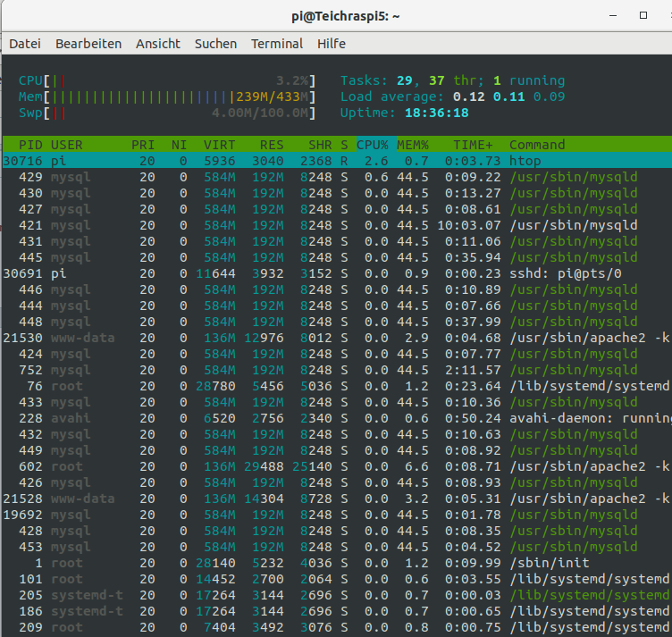Select systemd-t process with PID 205
Screen dimensions: 672x637
click(x=337, y=595)
